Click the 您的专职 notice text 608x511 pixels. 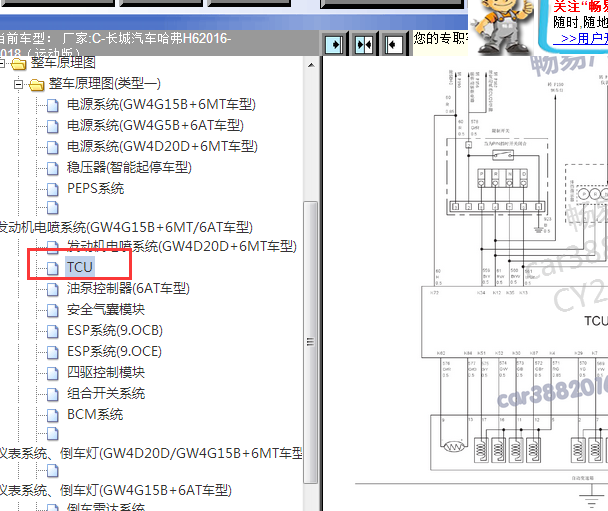pyautogui.click(x=440, y=38)
